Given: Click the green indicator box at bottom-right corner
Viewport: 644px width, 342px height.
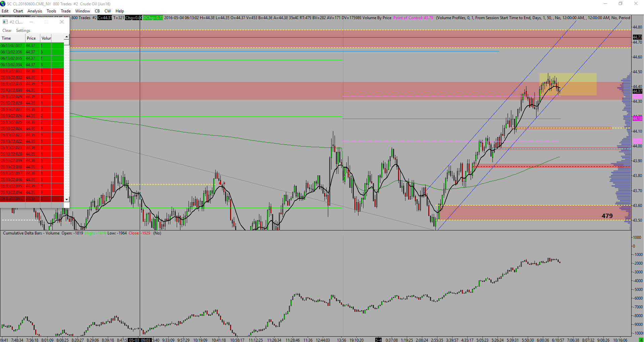Looking at the screenshot, I should coord(641,340).
